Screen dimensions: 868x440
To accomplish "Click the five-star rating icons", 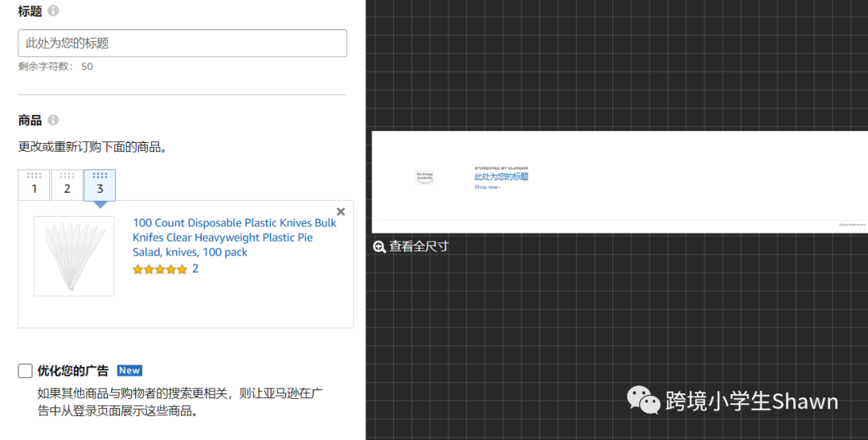I will tap(160, 270).
